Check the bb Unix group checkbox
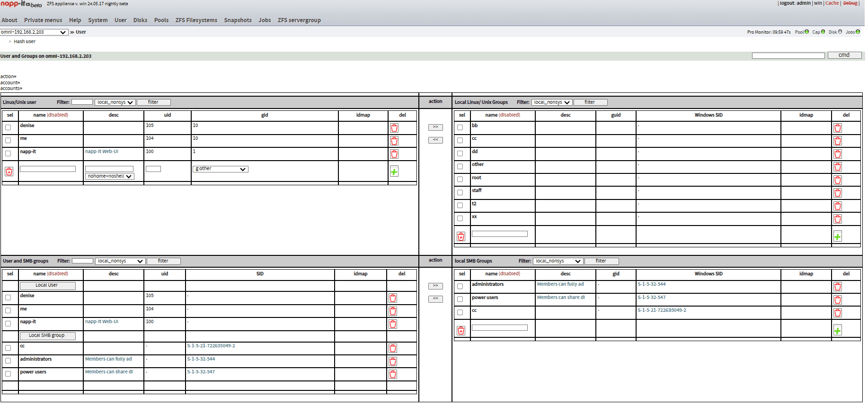Image resolution: width=868 pixels, height=407 pixels. pyautogui.click(x=460, y=127)
